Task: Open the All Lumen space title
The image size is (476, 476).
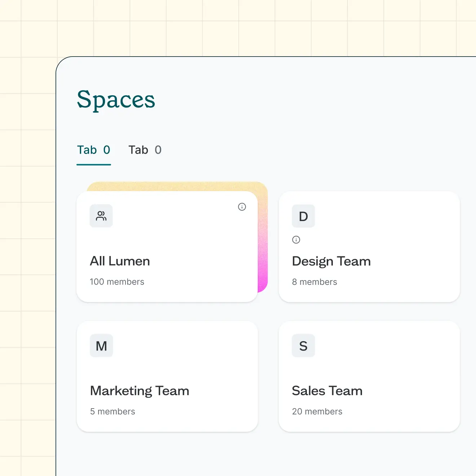Action: pos(120,261)
